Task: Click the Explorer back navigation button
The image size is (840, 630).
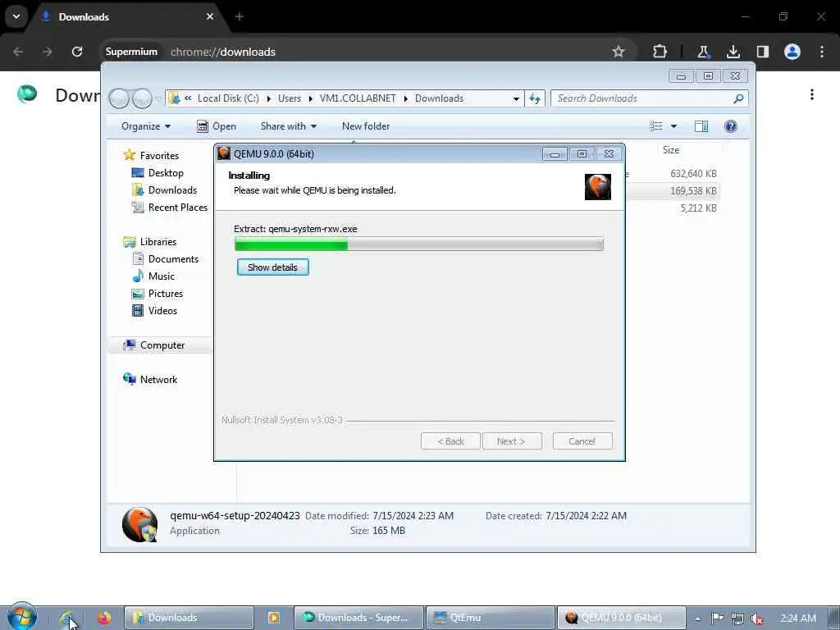Action: coord(120,98)
